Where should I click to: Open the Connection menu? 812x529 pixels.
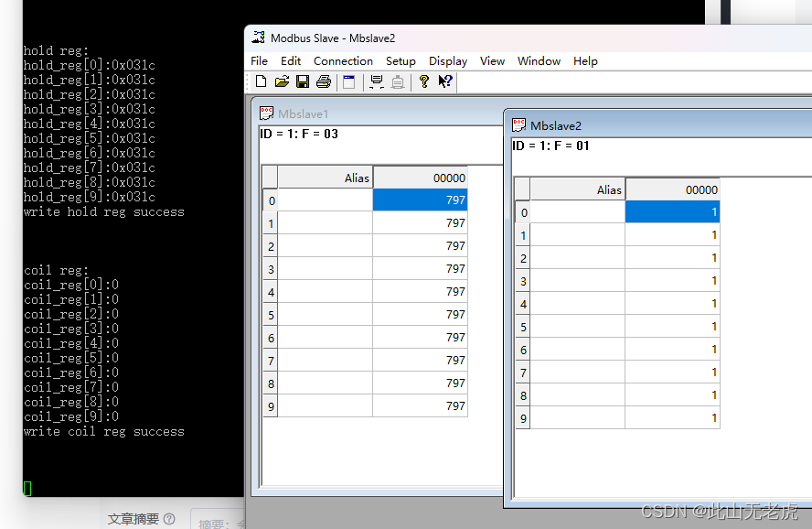343,61
